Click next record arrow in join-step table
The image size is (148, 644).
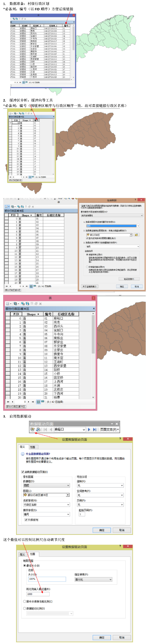pyautogui.click(x=23, y=286)
